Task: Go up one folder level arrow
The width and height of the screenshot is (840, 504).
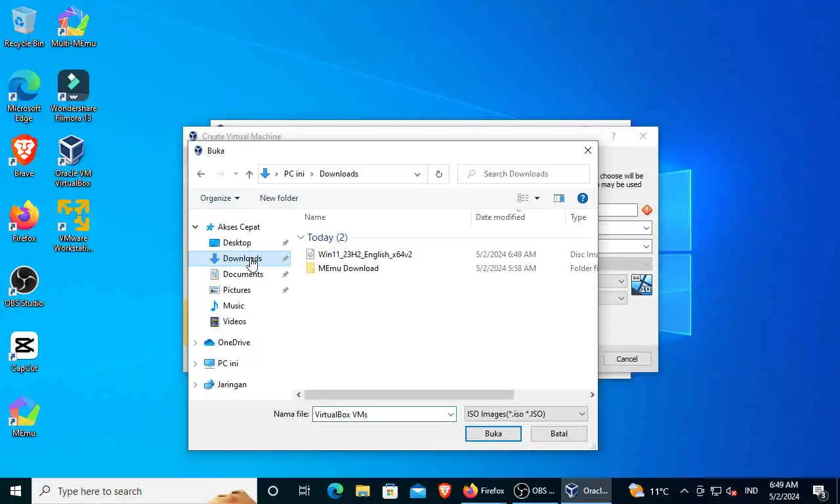Action: (249, 174)
